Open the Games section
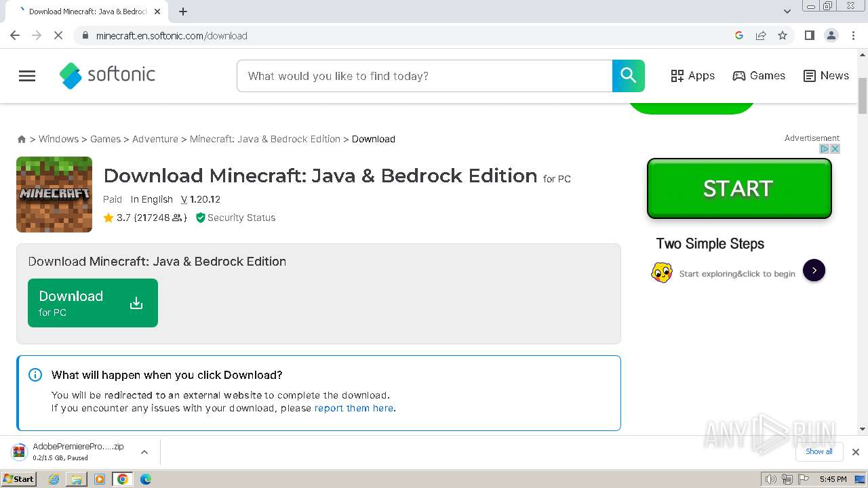 (759, 76)
